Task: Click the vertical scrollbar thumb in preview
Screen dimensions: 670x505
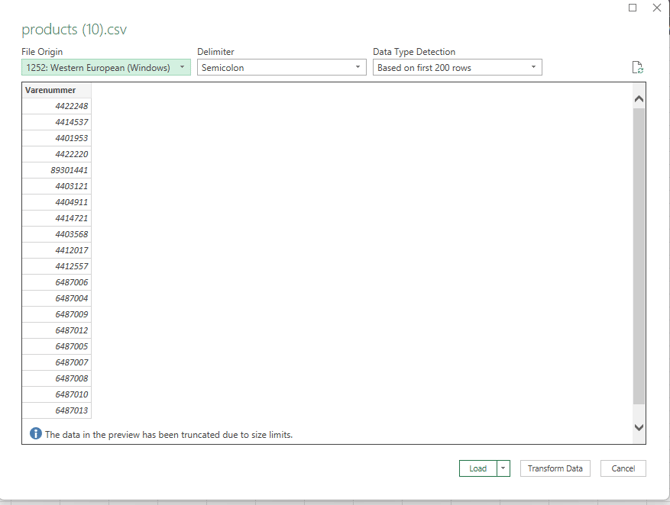Action: (639, 255)
